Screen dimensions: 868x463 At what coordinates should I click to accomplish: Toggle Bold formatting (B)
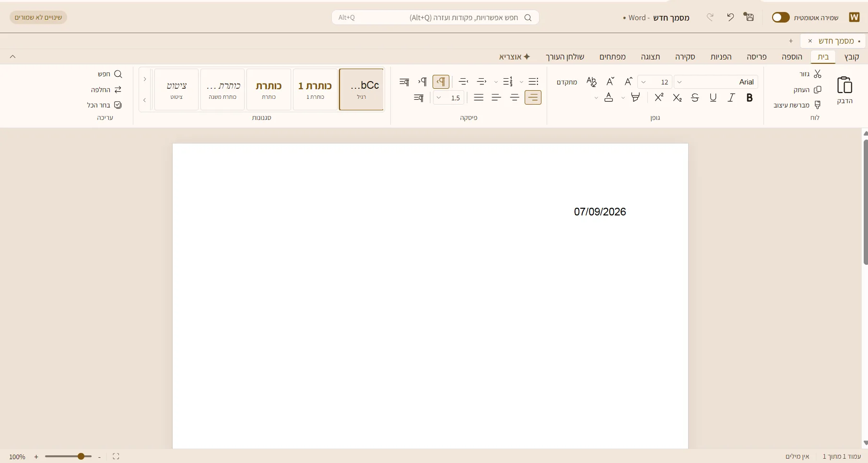click(750, 98)
